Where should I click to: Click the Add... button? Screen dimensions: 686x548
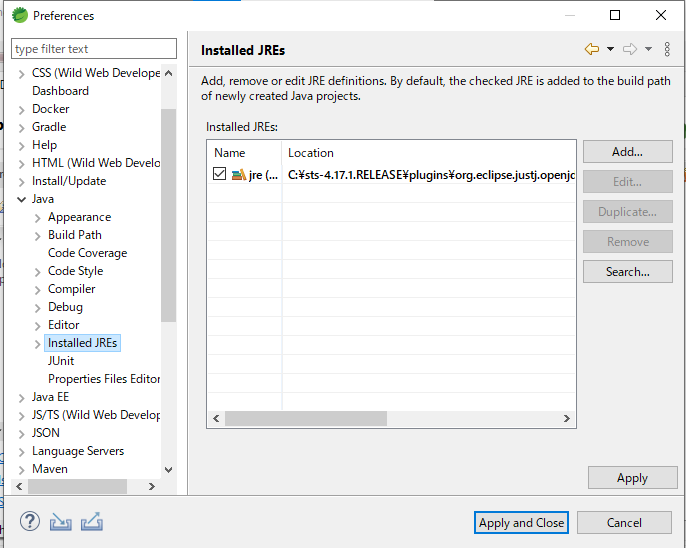tap(627, 152)
